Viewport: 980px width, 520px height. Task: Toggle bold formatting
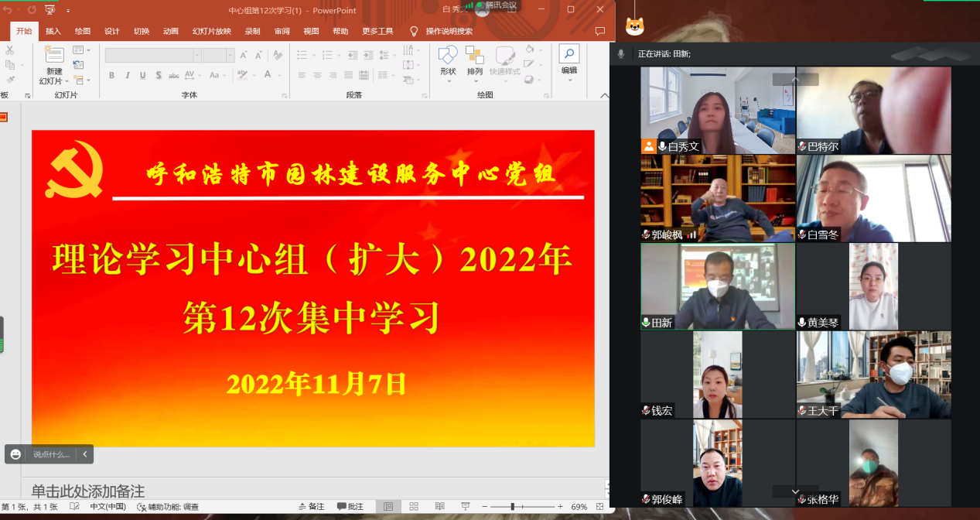tap(111, 75)
